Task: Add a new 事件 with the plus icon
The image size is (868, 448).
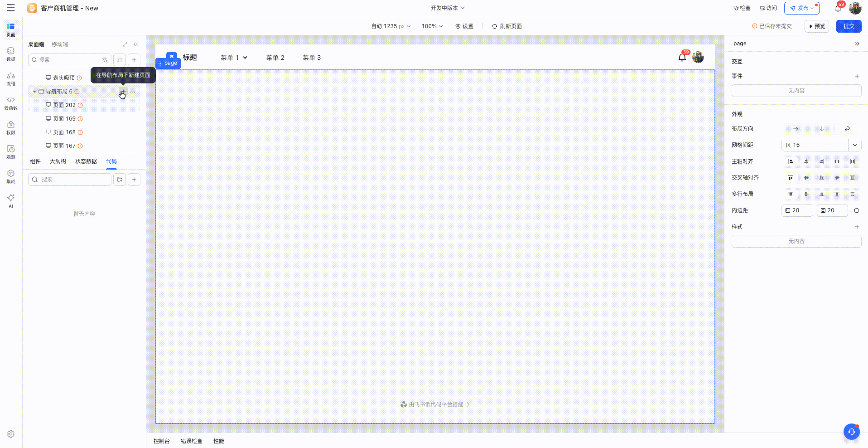Action: pos(857,76)
